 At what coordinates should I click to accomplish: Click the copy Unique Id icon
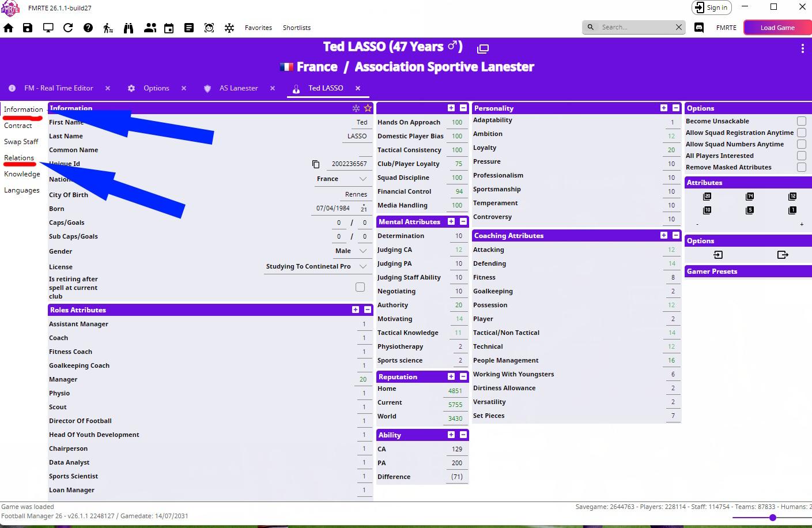click(316, 164)
